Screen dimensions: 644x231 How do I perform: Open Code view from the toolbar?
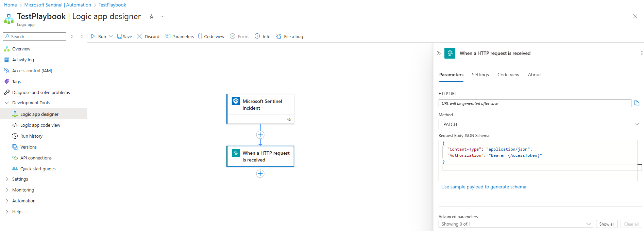[x=211, y=36]
